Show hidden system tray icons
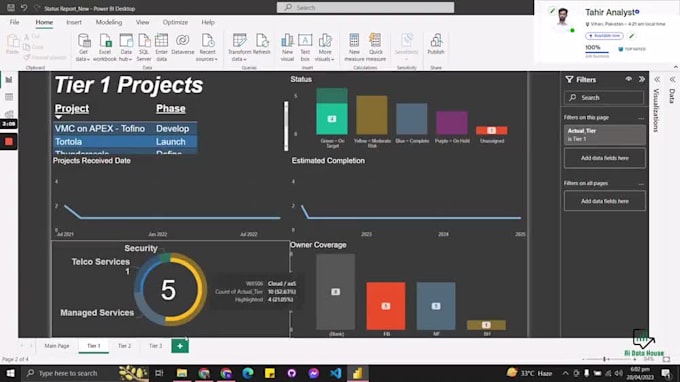 566,373
